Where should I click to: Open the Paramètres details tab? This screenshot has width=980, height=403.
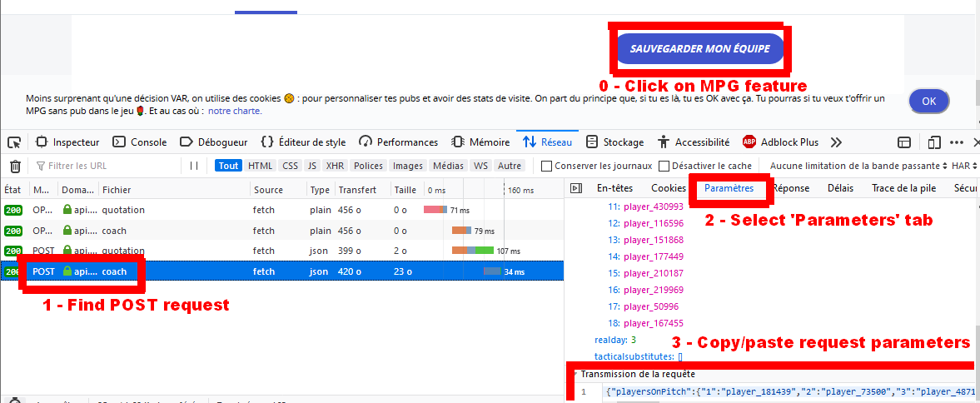[x=729, y=188]
